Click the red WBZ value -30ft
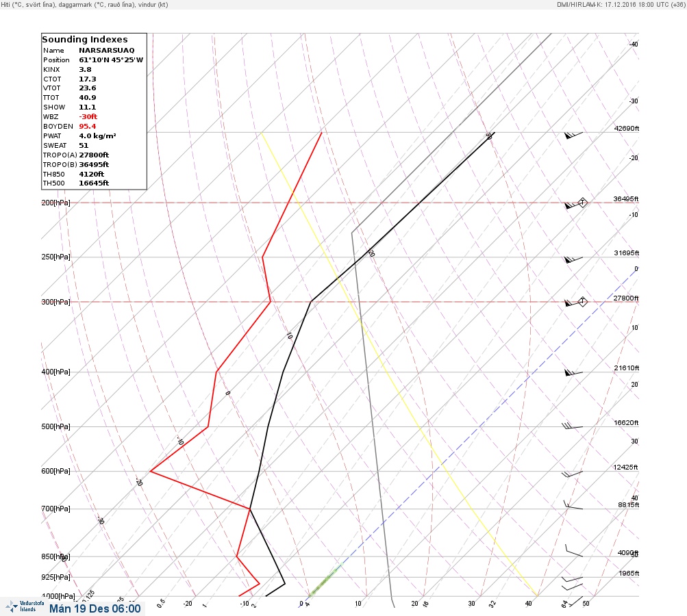The width and height of the screenshot is (687, 616). pyautogui.click(x=88, y=116)
